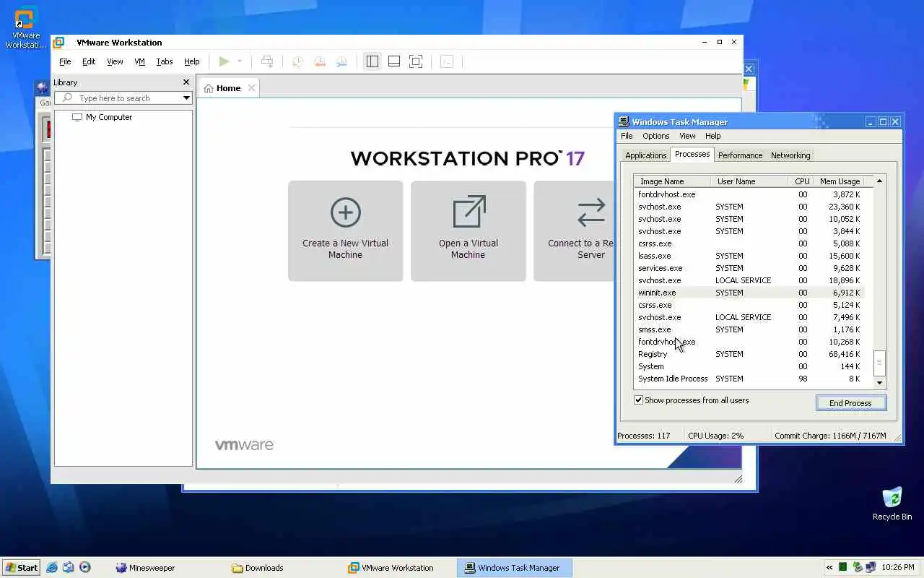924x578 pixels.
Task: Open the Recycle Bin desktop icon
Action: (x=892, y=504)
